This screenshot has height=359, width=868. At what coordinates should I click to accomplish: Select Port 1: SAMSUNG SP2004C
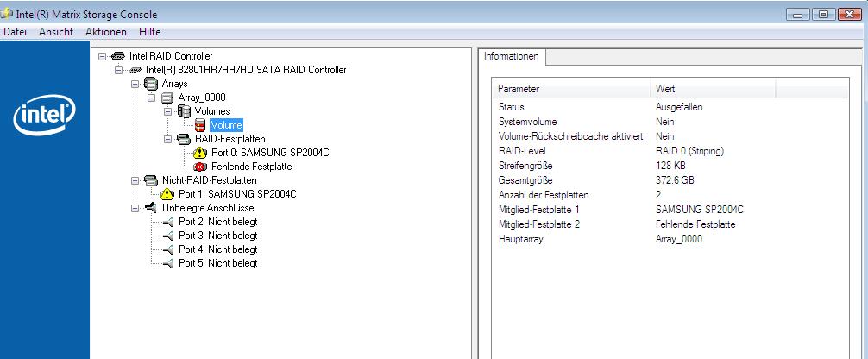click(237, 194)
